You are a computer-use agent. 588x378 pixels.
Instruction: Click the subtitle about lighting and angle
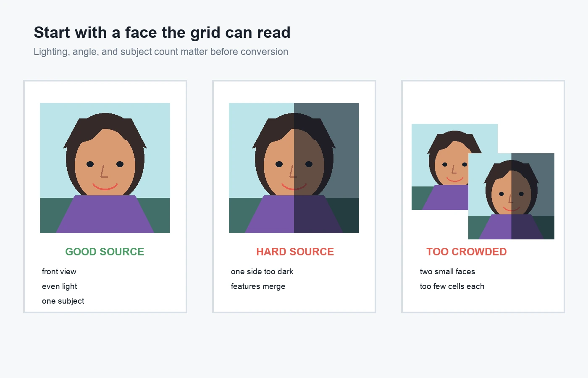[161, 52]
